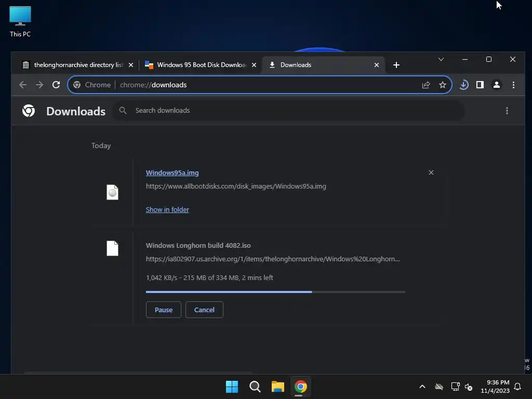Click the download speed status text
532x399 pixels.
tap(209, 277)
